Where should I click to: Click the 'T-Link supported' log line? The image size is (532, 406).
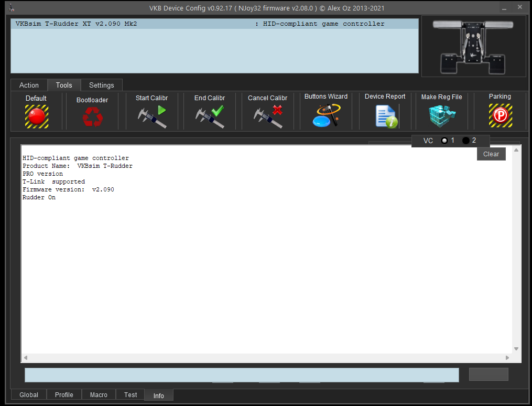click(53, 181)
